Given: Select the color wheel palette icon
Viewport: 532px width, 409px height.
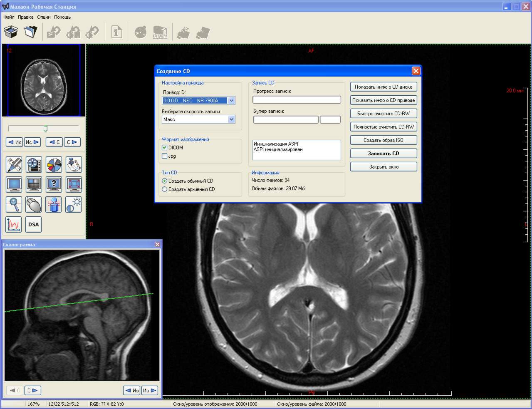Looking at the screenshot, I should point(54,165).
